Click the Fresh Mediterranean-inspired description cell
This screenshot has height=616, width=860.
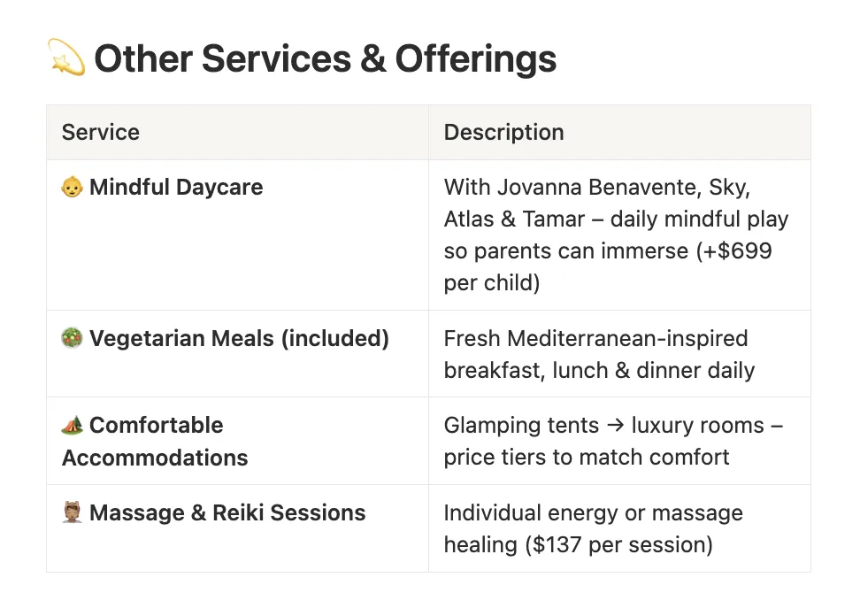tap(595, 339)
